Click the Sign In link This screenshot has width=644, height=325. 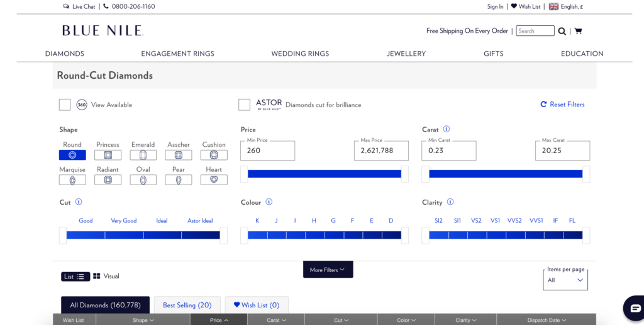point(496,6)
